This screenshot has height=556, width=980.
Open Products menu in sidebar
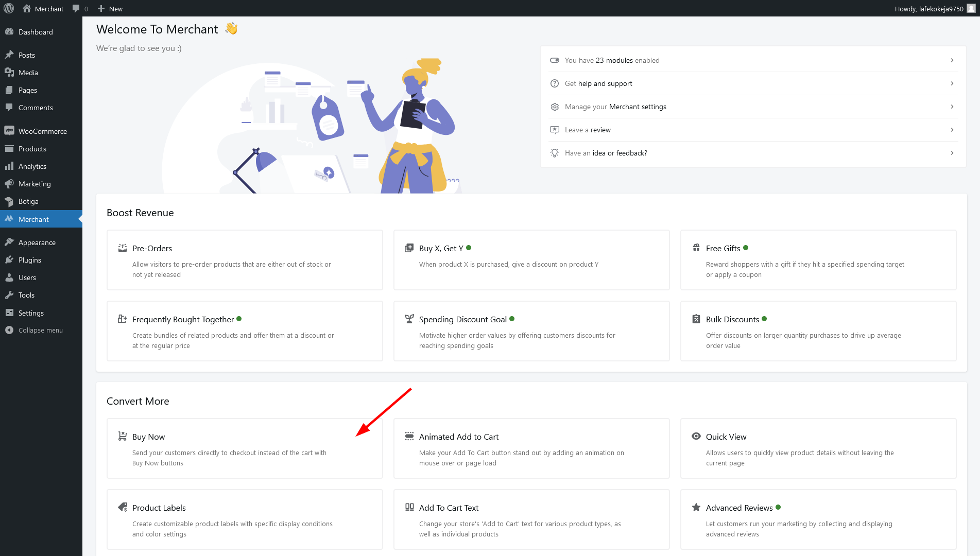pyautogui.click(x=41, y=149)
